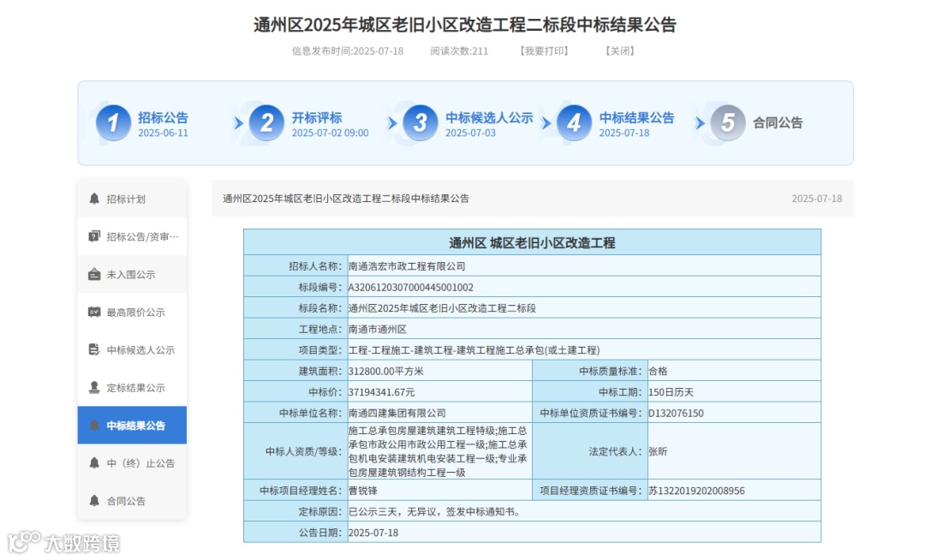Open 中标候选人公示 in the sidebar
Screen dimensions: 925x560
coord(132,349)
